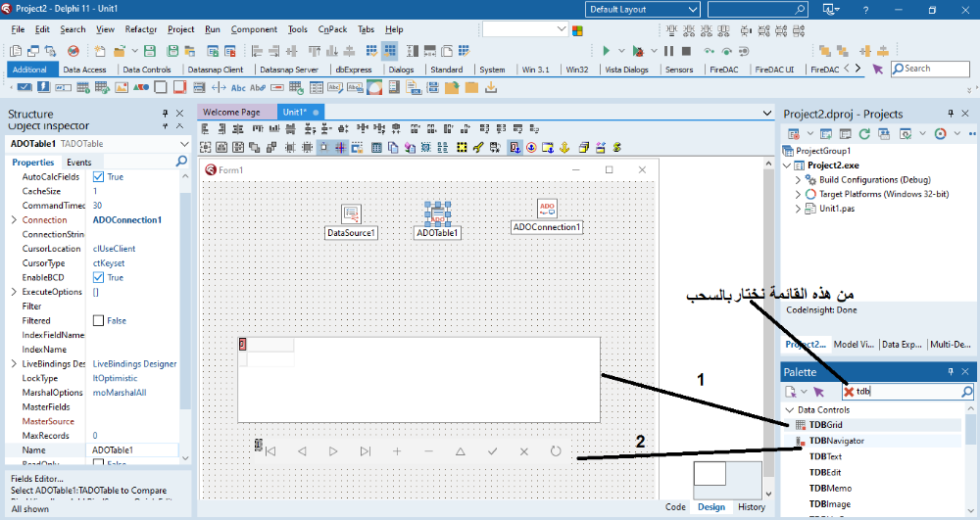Collapse the Data Controls palette category
Screen dimensions: 980x520
tap(790, 410)
